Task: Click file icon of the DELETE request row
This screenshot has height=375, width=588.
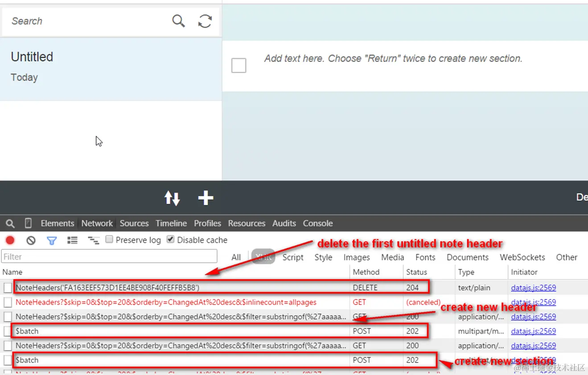Action: (x=8, y=288)
